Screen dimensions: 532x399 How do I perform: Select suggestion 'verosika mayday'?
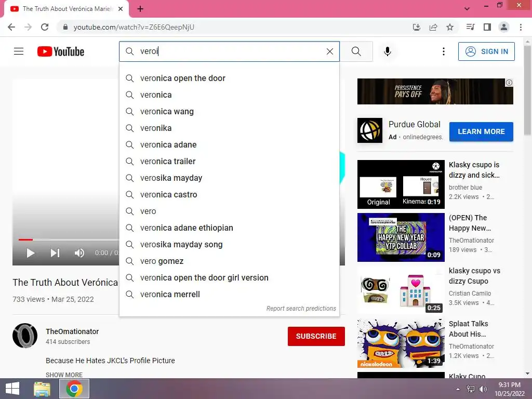tap(229, 178)
